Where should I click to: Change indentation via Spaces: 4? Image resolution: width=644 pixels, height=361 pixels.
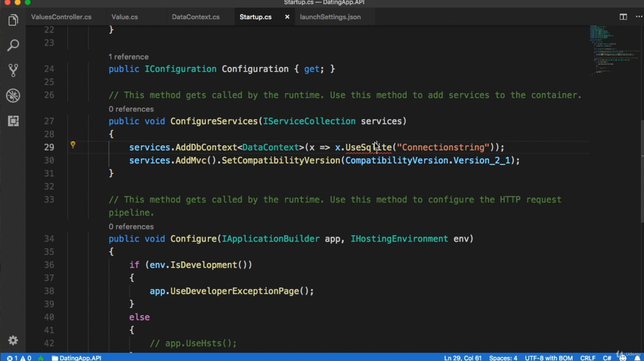coord(503,358)
